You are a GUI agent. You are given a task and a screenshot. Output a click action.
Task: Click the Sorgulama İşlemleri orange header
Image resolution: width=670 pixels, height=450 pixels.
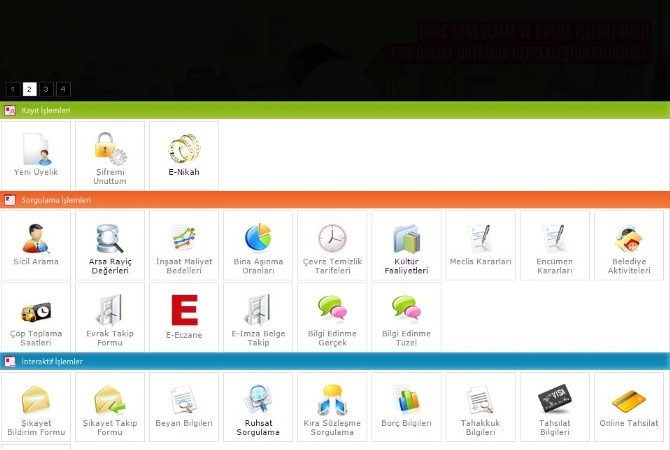(335, 200)
